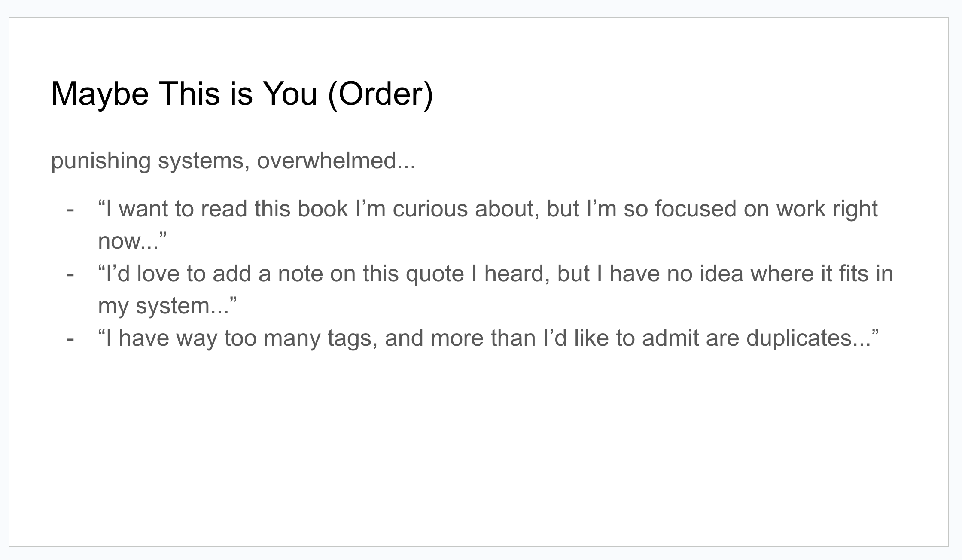
Task: Click the word "(Order)" in the title
Action: [x=380, y=94]
